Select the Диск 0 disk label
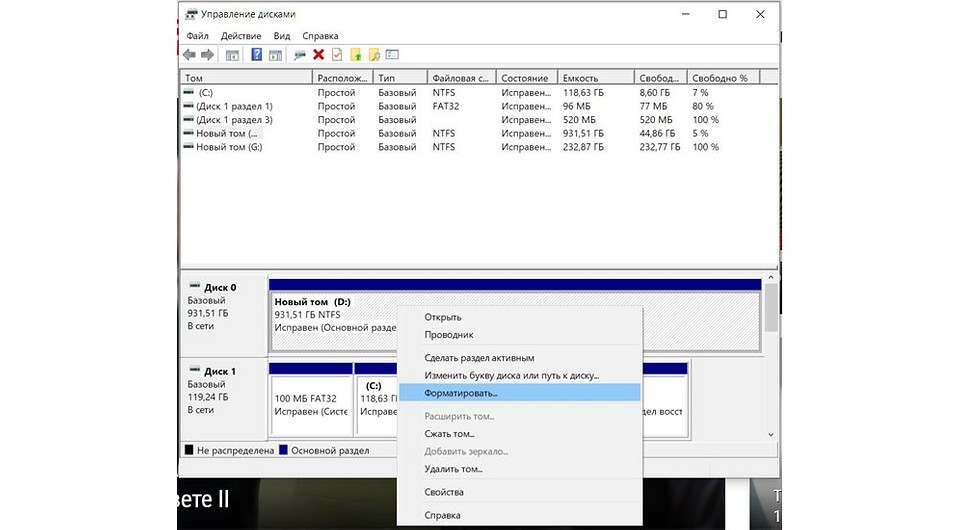Image resolution: width=960 pixels, height=530 pixels. coord(219,287)
